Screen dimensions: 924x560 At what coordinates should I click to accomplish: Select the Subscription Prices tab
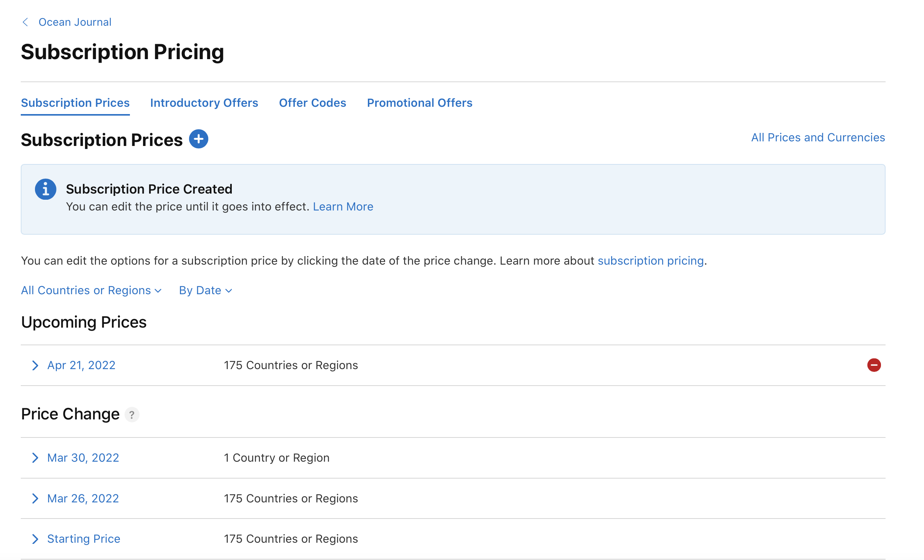point(75,103)
